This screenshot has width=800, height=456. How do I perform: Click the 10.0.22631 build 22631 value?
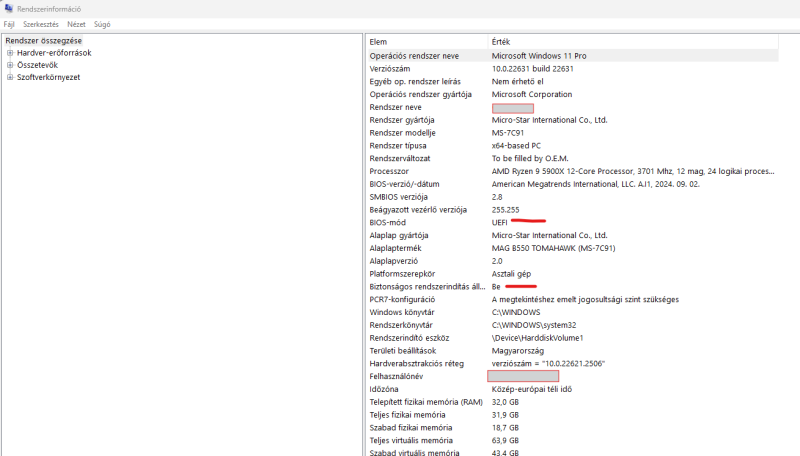tap(533, 68)
